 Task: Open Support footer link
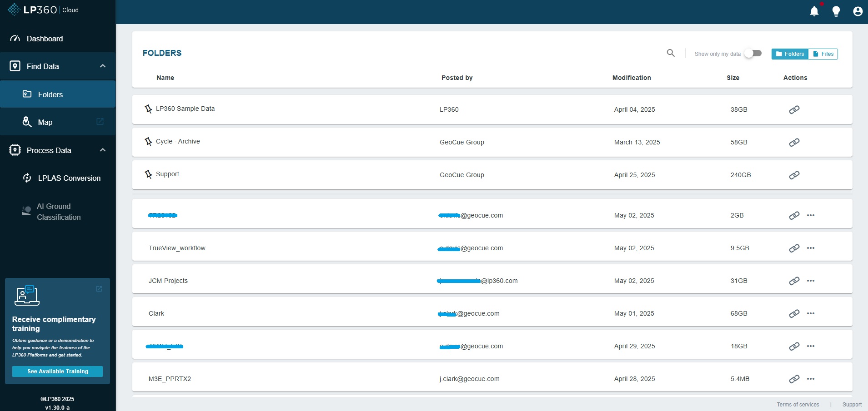pyautogui.click(x=852, y=405)
